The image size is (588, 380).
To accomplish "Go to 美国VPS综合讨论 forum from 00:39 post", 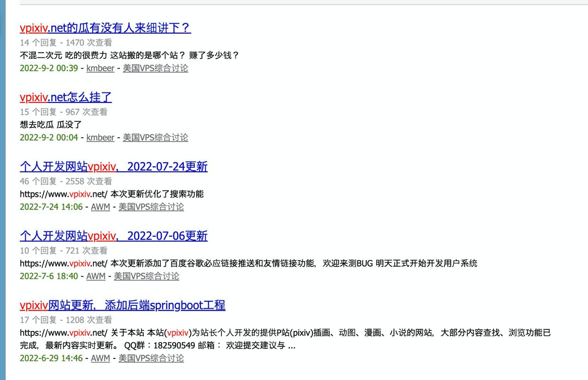I will [x=155, y=68].
